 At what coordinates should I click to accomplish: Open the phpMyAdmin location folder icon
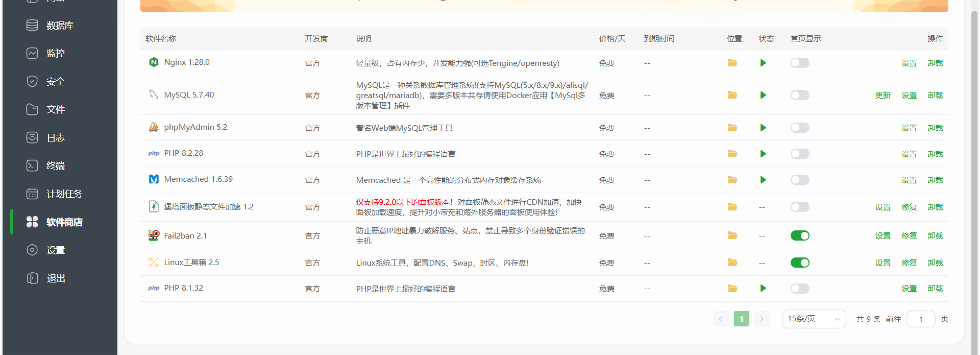click(732, 128)
